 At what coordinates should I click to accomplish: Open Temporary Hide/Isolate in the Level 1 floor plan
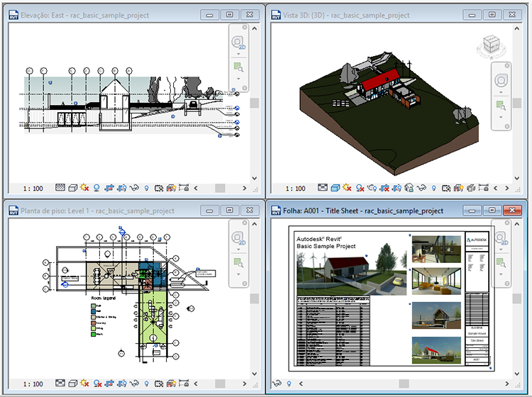coord(134,383)
